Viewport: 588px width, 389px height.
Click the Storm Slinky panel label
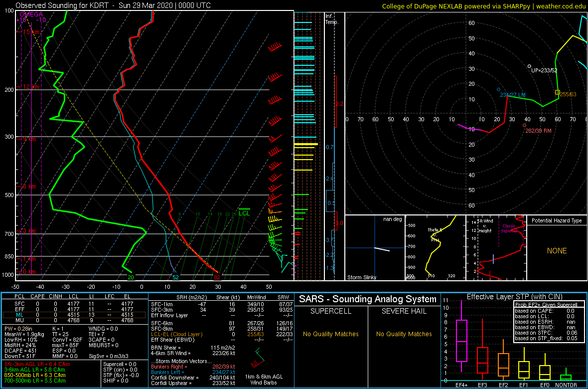click(x=362, y=277)
